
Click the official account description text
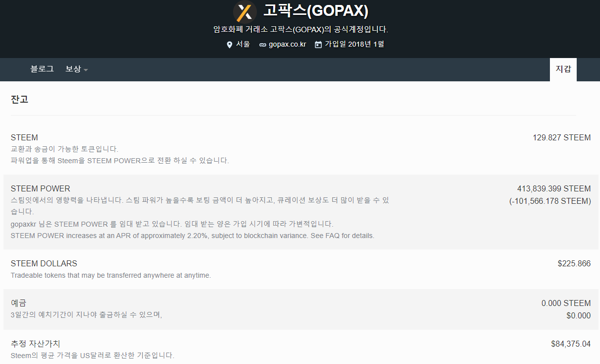(x=300, y=29)
